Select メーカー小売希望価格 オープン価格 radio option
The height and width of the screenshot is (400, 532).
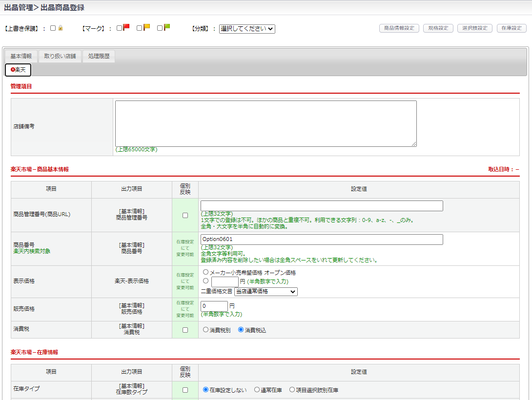coord(206,272)
